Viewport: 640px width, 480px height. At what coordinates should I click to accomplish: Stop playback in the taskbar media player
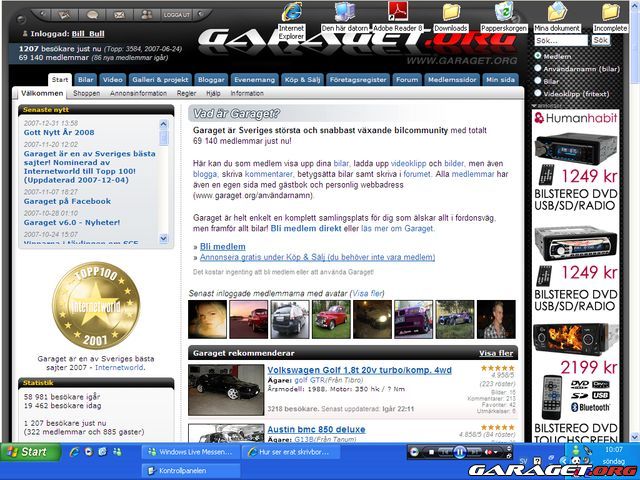431,452
